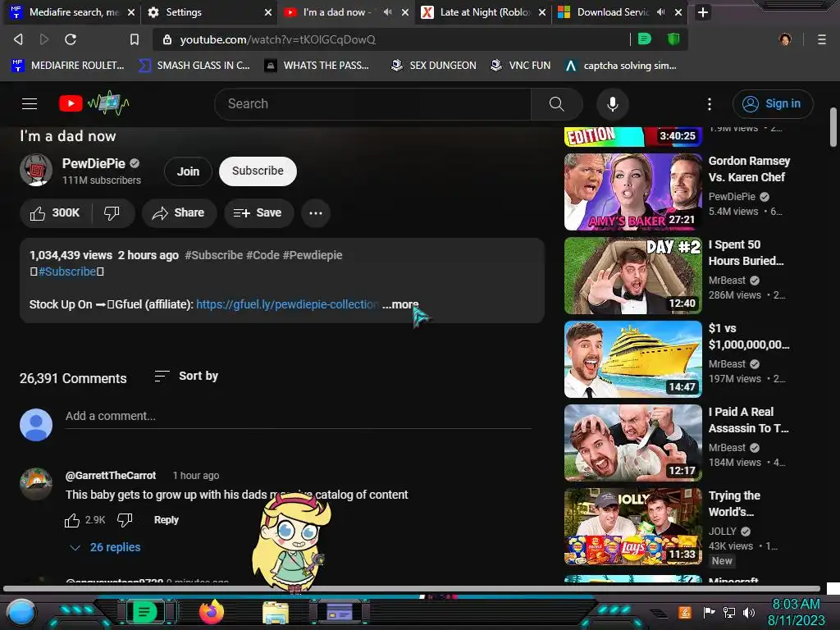Open the YouTube guide hamburger menu
Screen dimensions: 840x630
coord(30,104)
